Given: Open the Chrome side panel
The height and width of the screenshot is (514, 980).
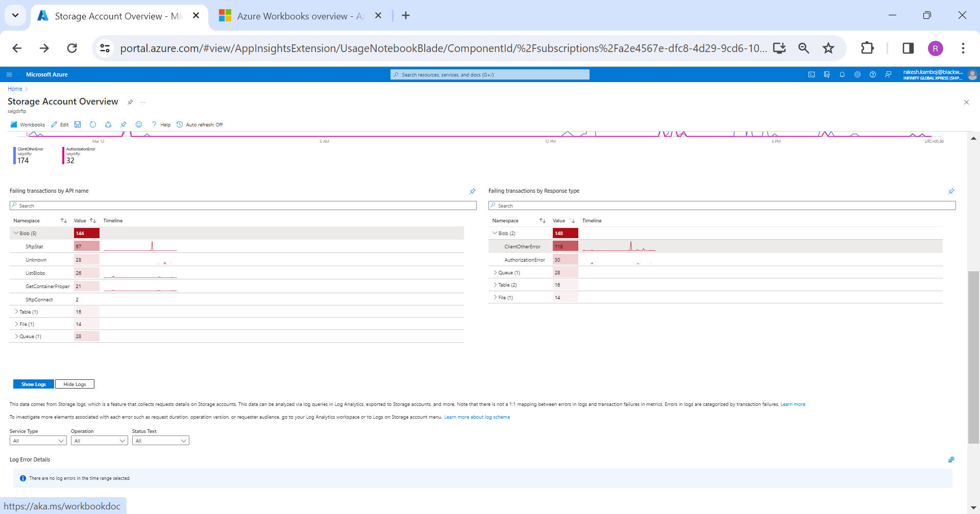Looking at the screenshot, I should pos(908,48).
